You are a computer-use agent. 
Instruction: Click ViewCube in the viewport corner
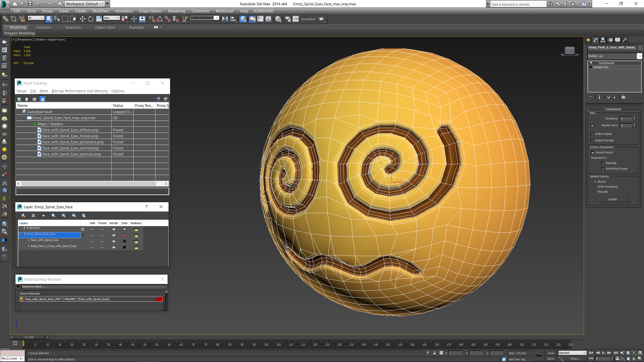click(570, 51)
